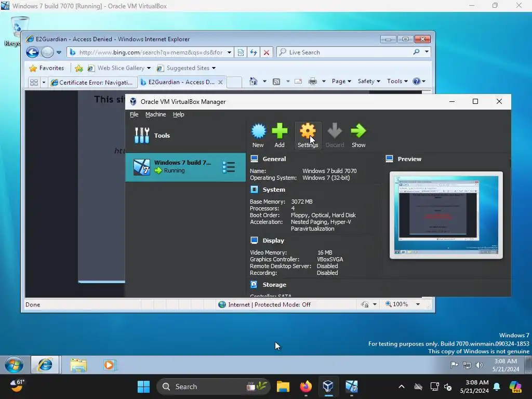This screenshot has width=532, height=399.
Task: Open the Machine menu in VirtualBox Manager
Action: 156,114
